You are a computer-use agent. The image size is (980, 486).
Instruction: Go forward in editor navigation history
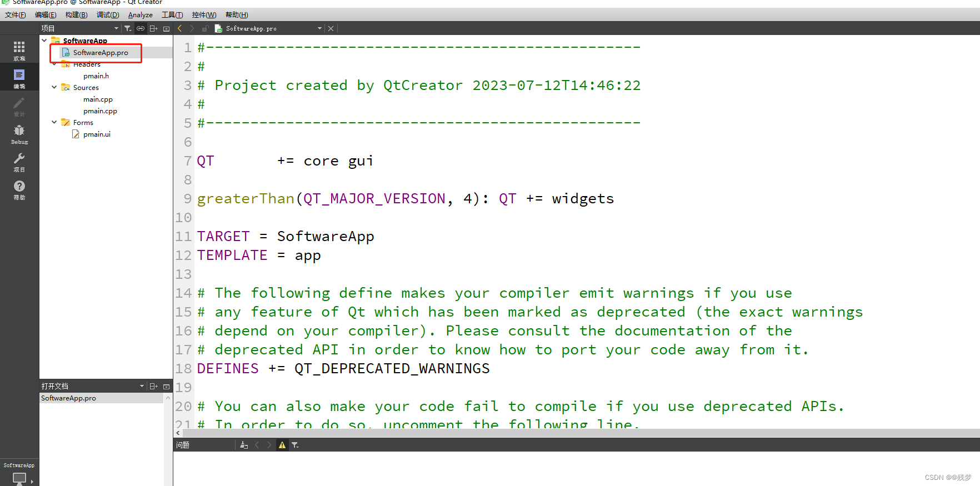click(x=192, y=28)
